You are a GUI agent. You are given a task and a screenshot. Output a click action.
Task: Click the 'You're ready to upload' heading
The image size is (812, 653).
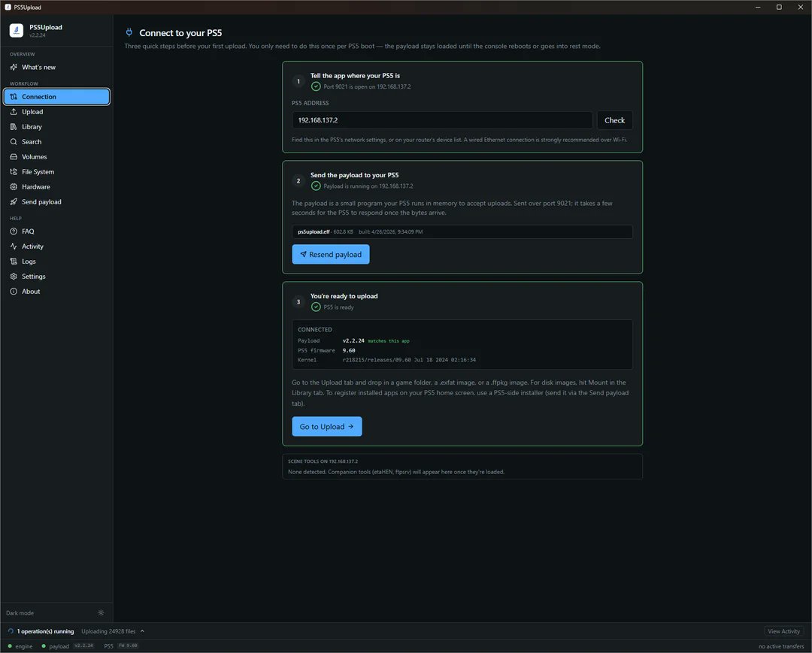tap(344, 296)
